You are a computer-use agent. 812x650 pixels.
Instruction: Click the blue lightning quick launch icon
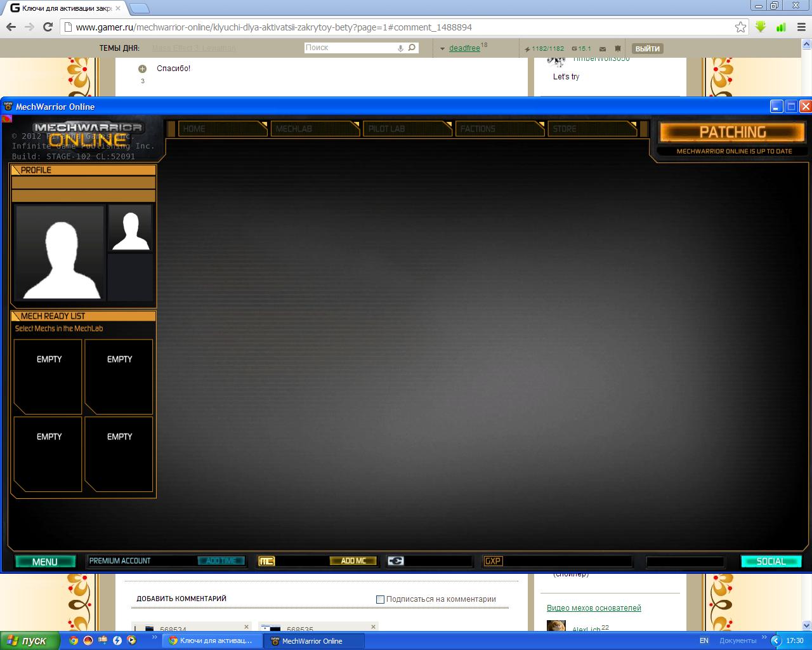click(117, 640)
